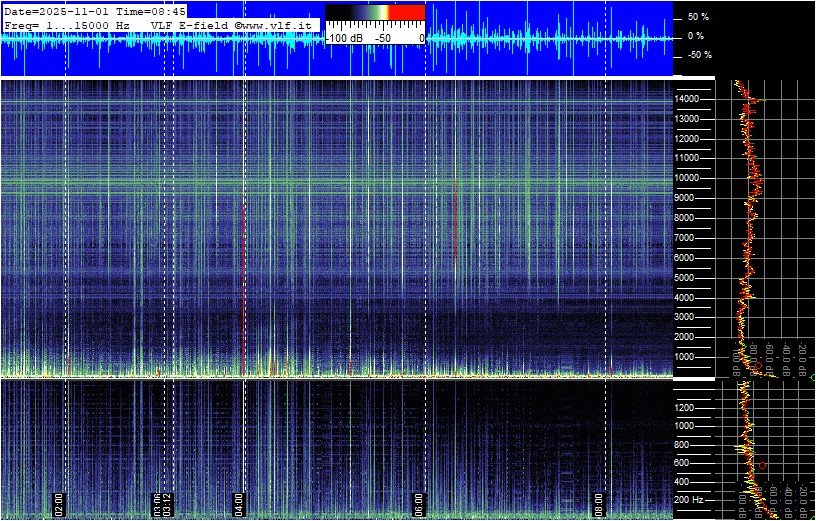Click the -50 % amplitude scale label
Screen dimensions: 816x521
point(696,55)
